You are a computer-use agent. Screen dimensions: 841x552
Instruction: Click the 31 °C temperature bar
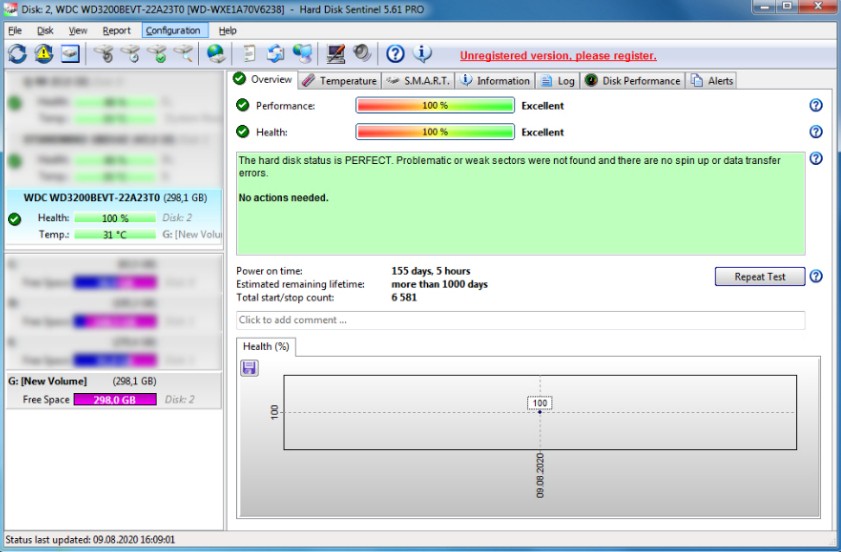coord(115,235)
